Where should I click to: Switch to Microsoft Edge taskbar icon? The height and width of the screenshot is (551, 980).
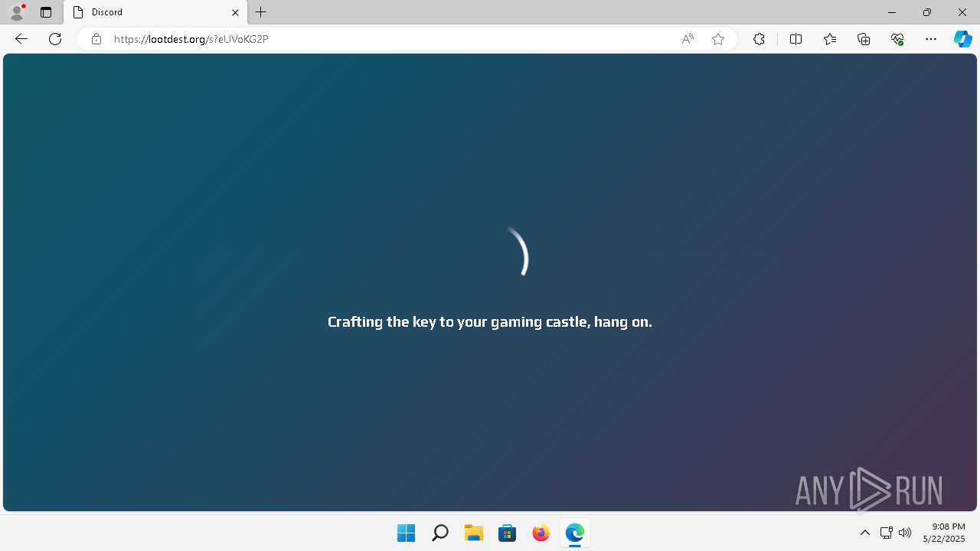574,533
